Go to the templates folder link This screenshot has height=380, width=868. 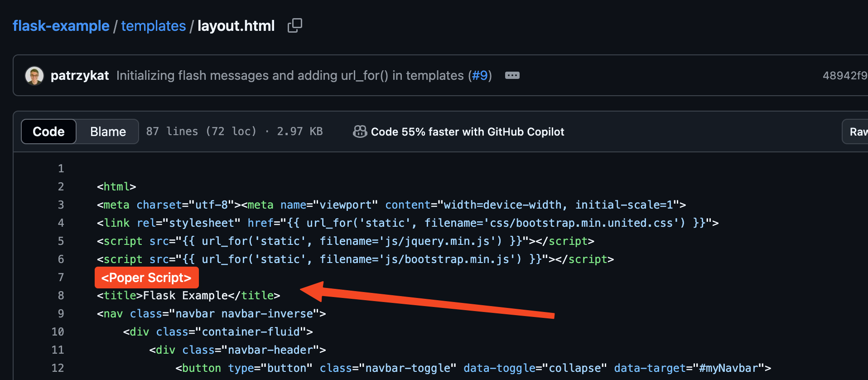(x=154, y=26)
